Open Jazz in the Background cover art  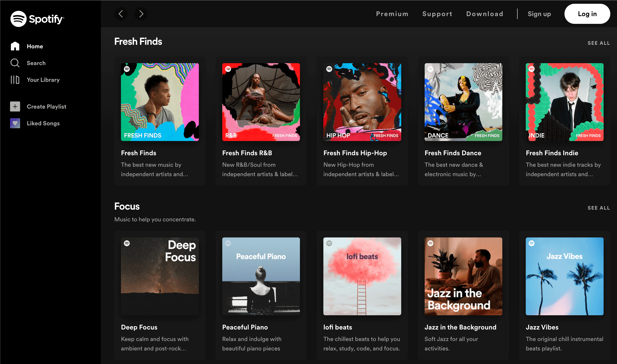[x=463, y=276]
